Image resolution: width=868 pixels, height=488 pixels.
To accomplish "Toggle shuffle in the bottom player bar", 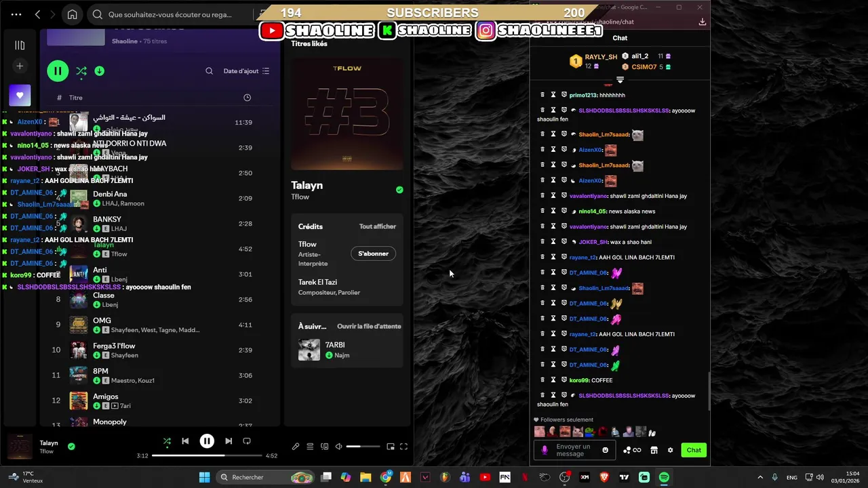I will point(167,441).
